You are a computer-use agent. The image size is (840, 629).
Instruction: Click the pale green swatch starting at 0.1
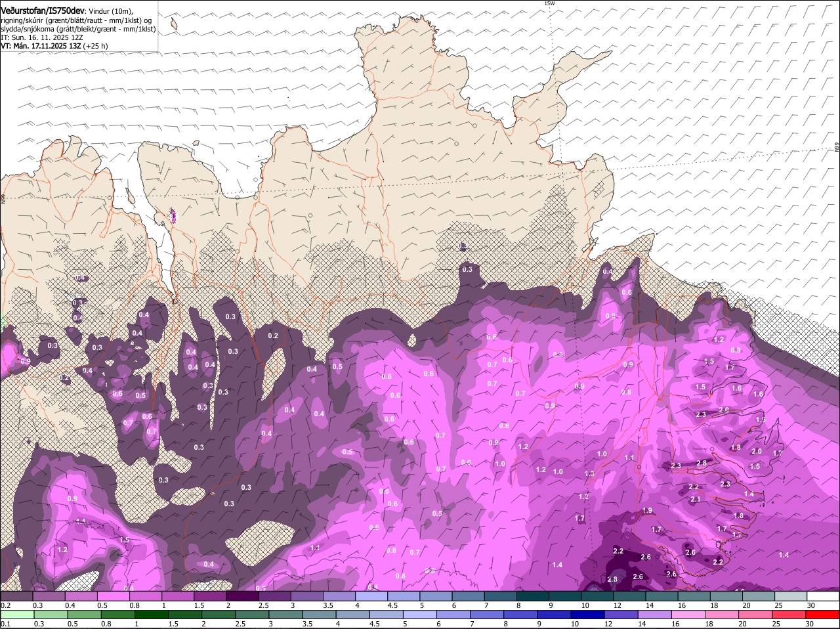pos(17,615)
